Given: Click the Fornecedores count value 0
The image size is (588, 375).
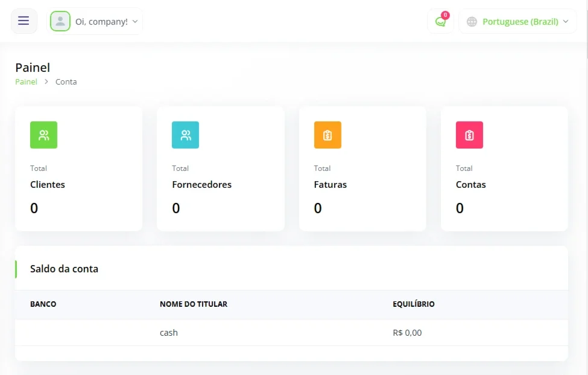Looking at the screenshot, I should [x=176, y=208].
